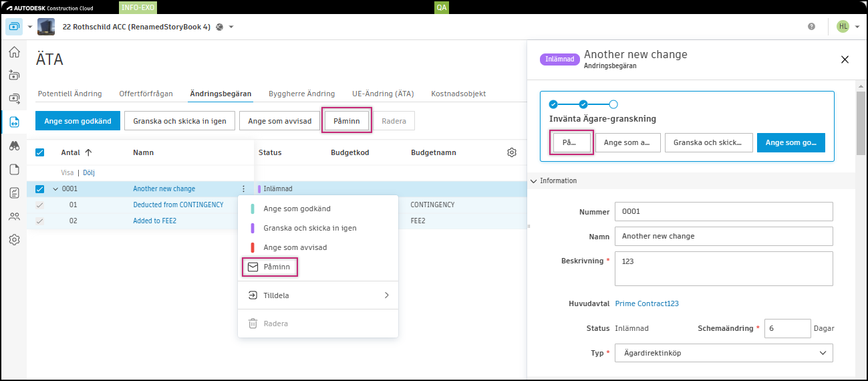Select the Ändringsbegäran tab

[x=221, y=94]
